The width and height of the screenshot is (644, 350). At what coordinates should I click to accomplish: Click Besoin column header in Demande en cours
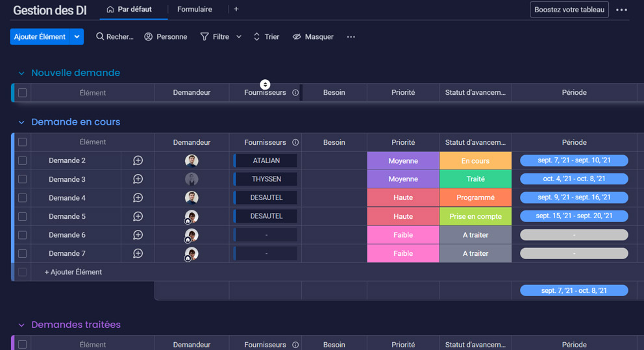pos(334,142)
